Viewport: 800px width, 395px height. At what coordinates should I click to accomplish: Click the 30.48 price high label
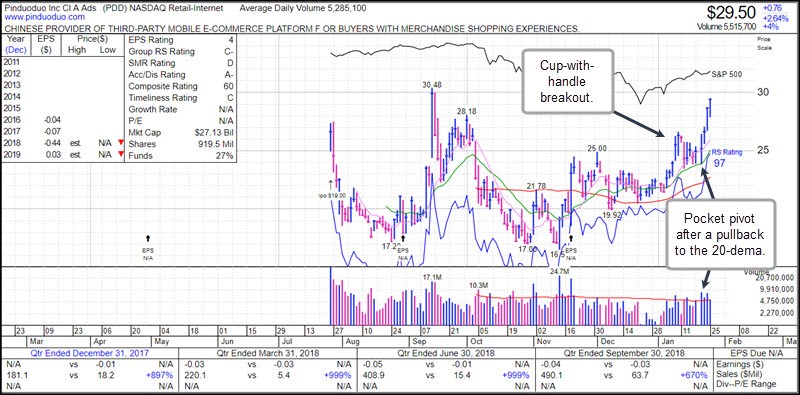(431, 85)
